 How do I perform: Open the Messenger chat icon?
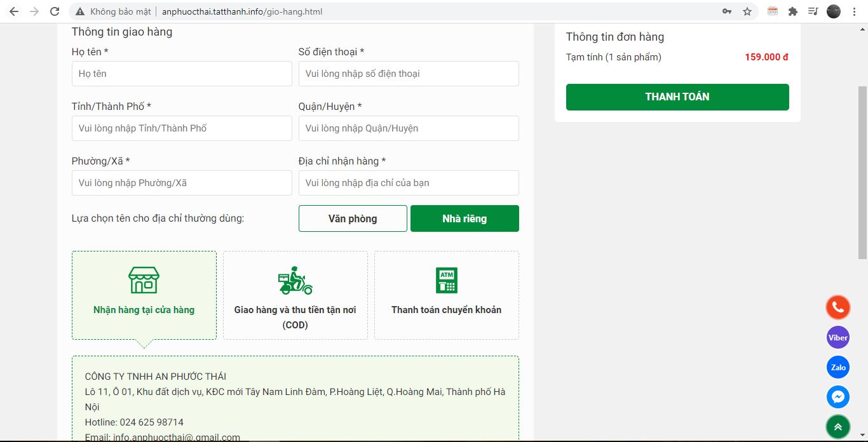pyautogui.click(x=837, y=397)
